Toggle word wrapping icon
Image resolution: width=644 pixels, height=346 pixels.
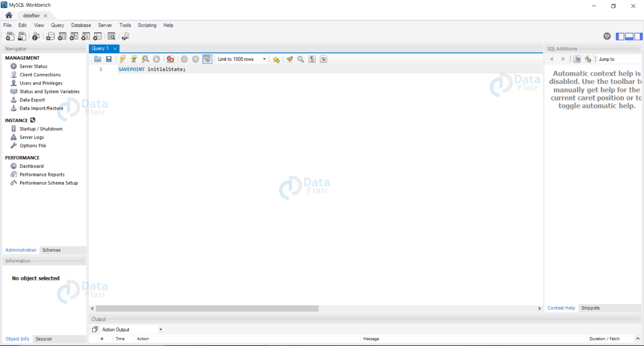tap(323, 59)
